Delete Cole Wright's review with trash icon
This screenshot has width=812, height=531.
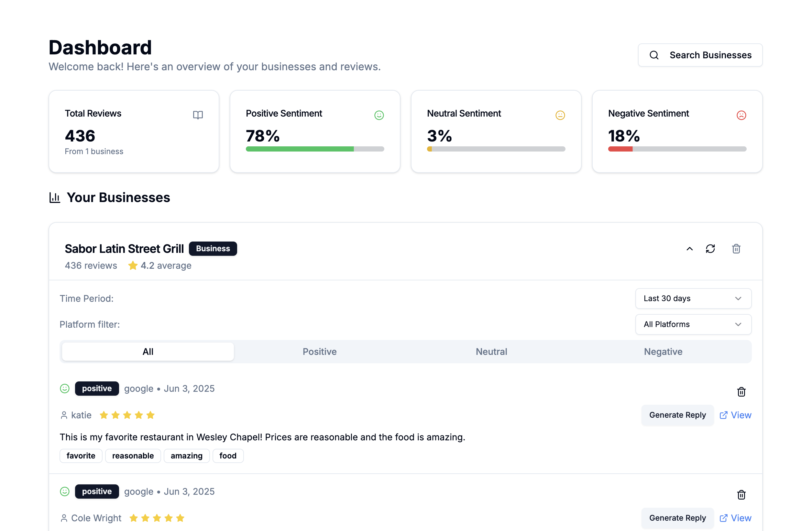741,494
